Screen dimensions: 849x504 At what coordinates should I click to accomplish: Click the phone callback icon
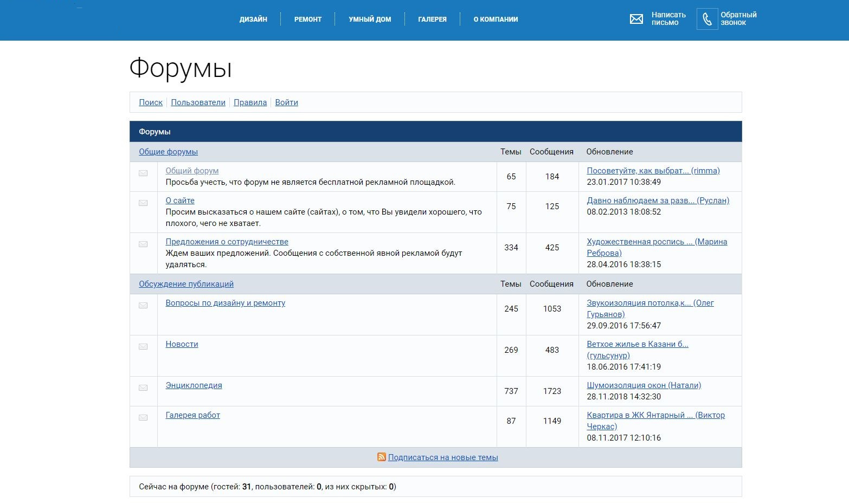(707, 19)
